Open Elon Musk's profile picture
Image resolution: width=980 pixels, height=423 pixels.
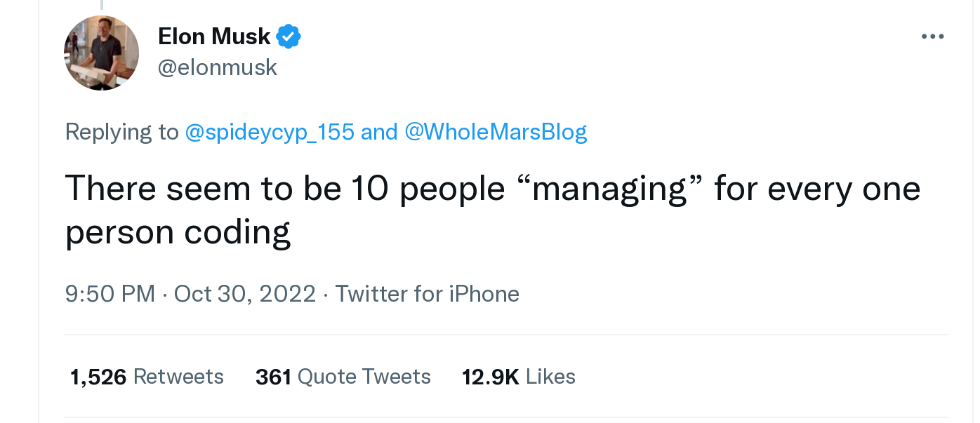102,53
